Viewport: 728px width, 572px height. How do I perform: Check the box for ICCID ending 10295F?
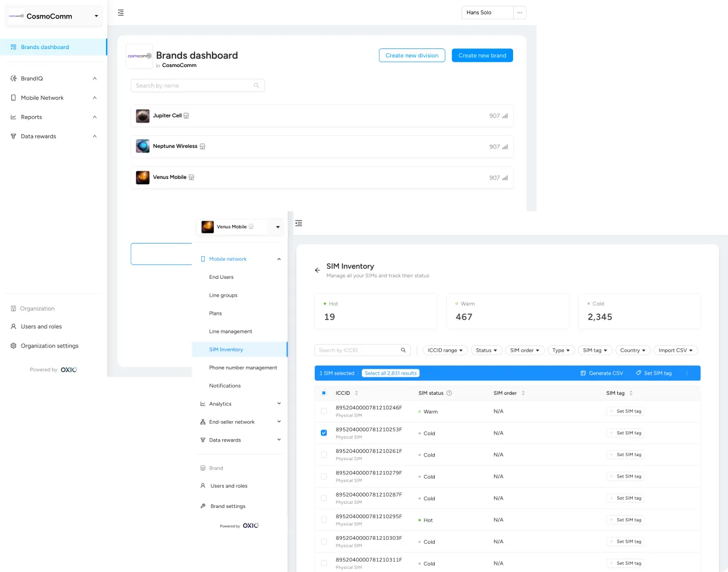pyautogui.click(x=324, y=520)
